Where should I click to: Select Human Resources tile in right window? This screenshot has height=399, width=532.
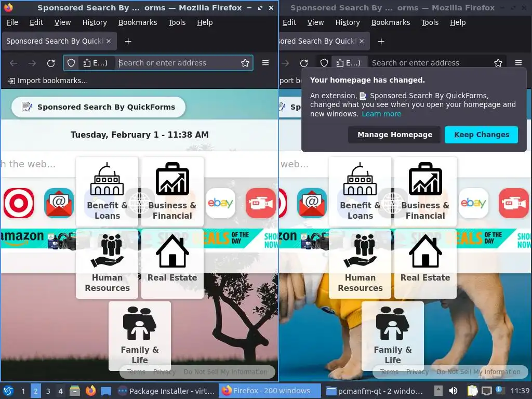pos(361,264)
